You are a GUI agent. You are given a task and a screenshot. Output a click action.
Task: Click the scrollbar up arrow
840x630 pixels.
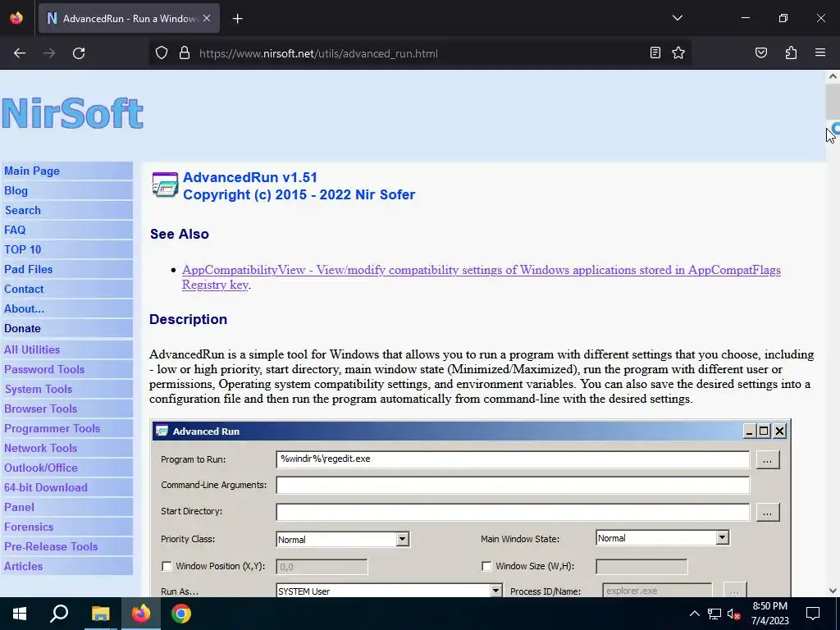[x=833, y=76]
